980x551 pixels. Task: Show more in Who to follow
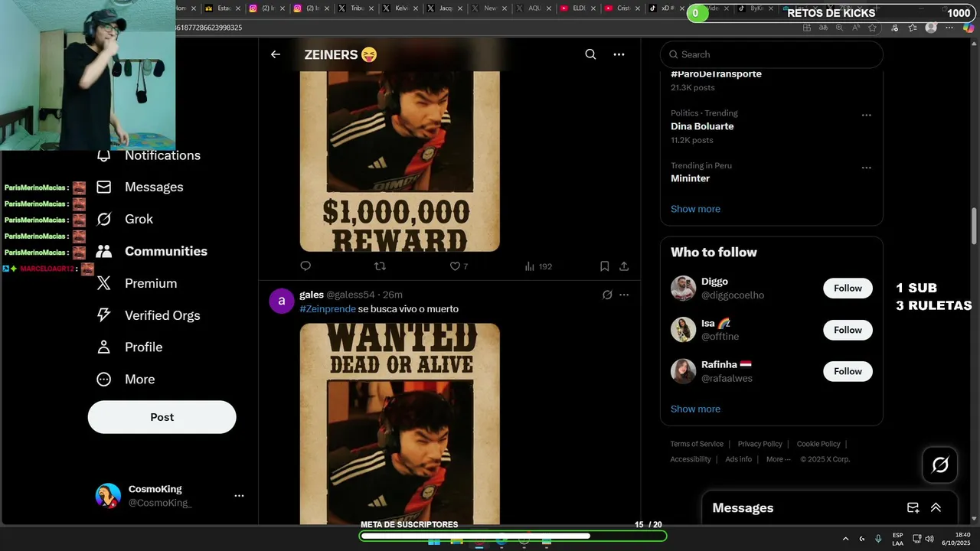click(x=695, y=409)
